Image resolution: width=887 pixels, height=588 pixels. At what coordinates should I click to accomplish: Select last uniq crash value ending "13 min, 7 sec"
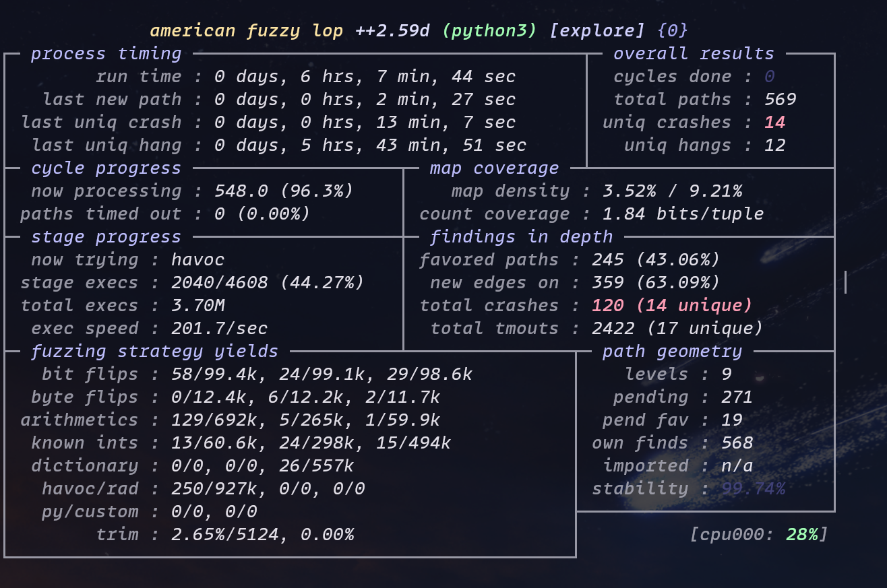click(x=365, y=123)
